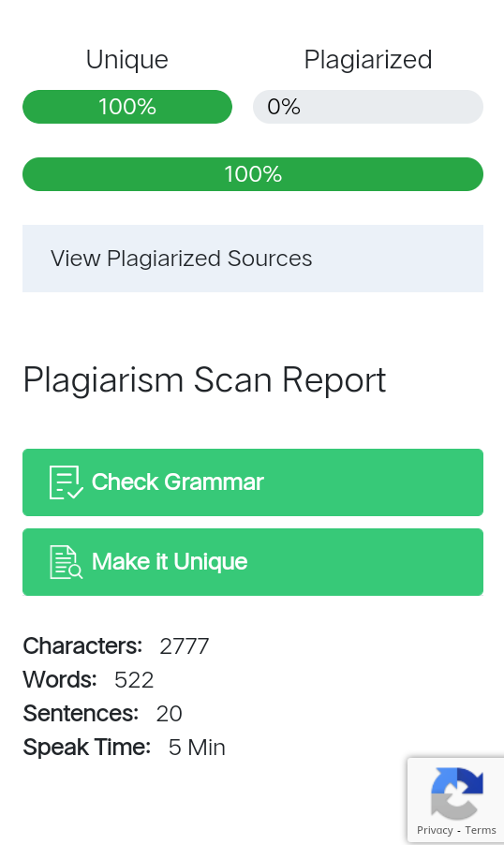Click the Plagiarized 0% grey bar
The image size is (504, 845).
click(x=368, y=107)
